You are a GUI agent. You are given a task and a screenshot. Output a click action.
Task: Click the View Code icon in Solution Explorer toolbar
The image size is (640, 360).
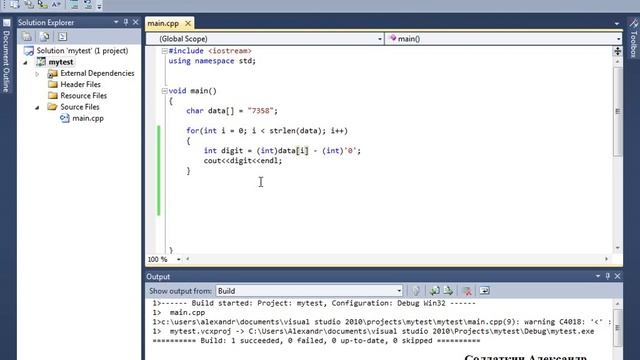click(x=62, y=37)
